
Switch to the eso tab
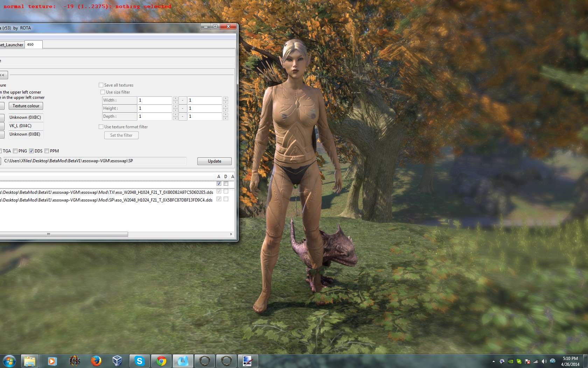tap(33, 45)
